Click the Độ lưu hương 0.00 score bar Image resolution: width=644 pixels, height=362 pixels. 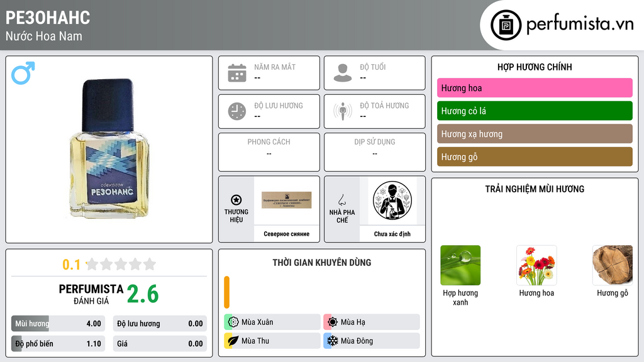tap(160, 324)
